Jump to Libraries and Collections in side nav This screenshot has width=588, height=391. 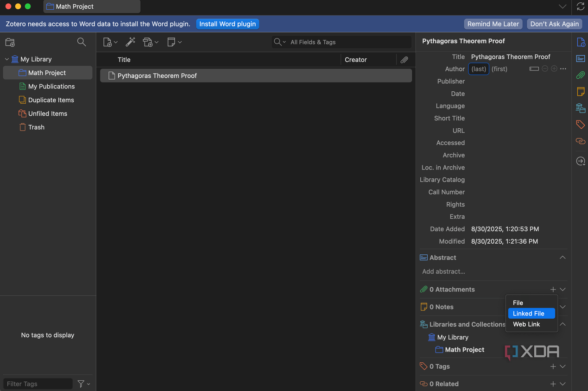[581, 108]
